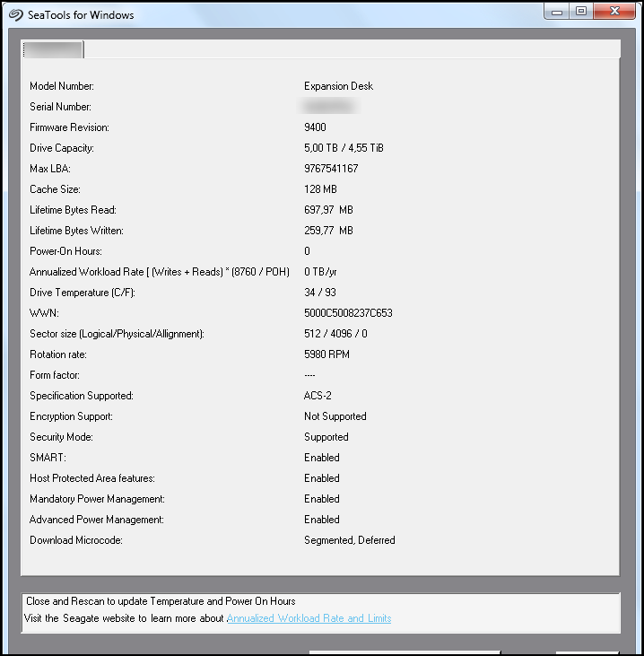Click the Drive Capacity label

click(x=62, y=148)
